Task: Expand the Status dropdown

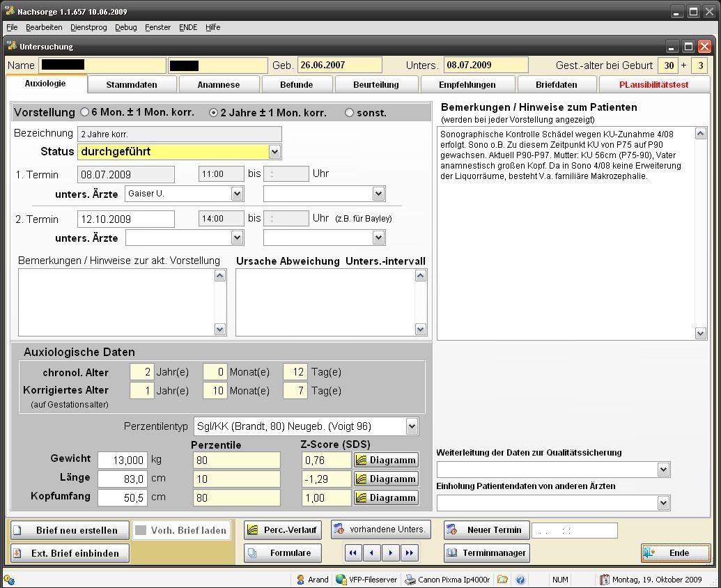Action: coord(274,152)
